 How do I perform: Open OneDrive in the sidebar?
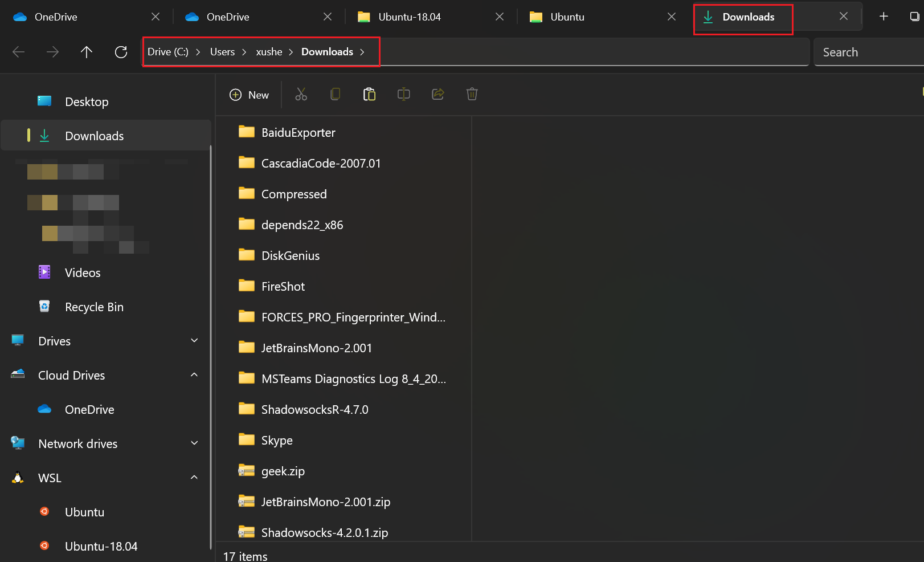[x=106, y=409]
